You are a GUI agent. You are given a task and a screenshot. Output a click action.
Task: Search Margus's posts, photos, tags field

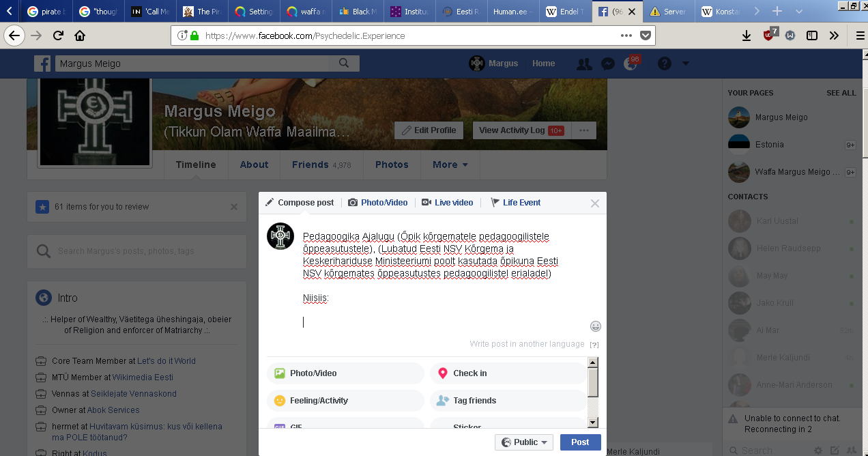click(x=136, y=251)
